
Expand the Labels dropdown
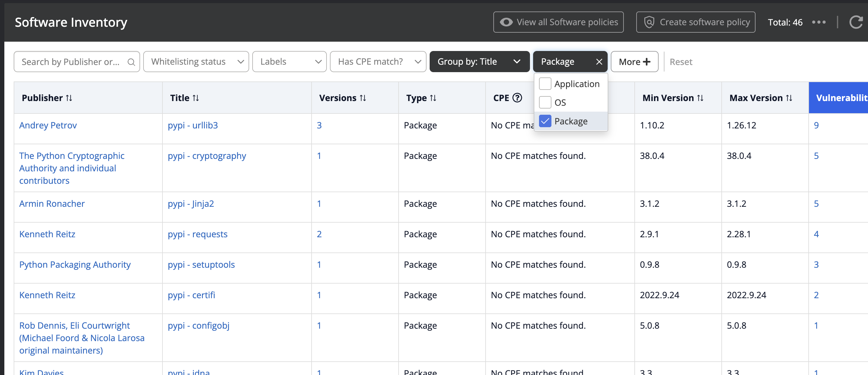289,62
